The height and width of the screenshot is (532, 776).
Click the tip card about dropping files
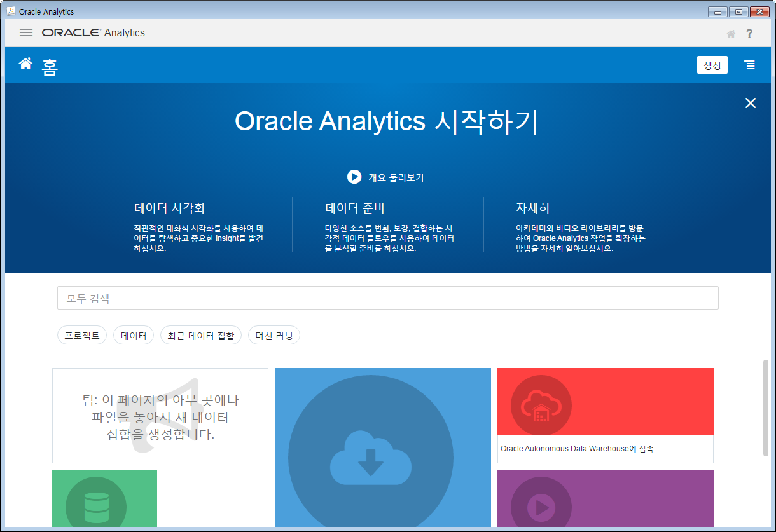point(160,416)
